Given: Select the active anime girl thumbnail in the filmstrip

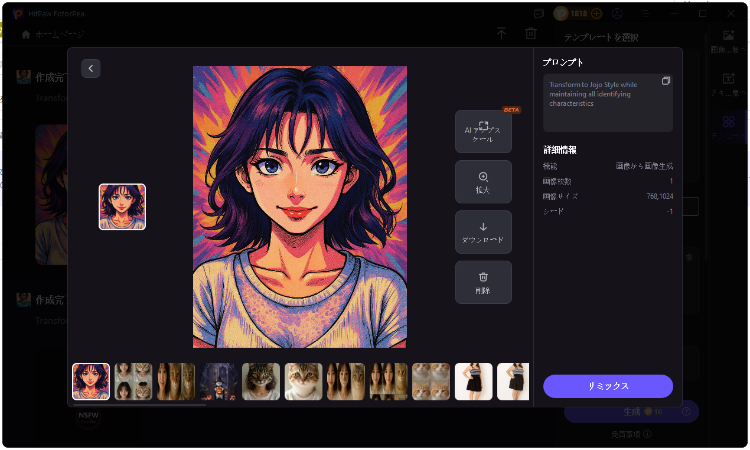Looking at the screenshot, I should tap(91, 382).
